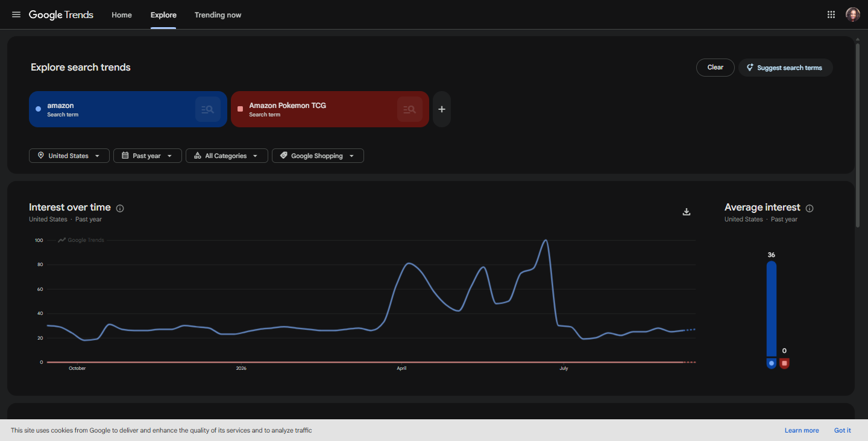This screenshot has height=441, width=868.
Task: Click the amazon search term field
Action: pyautogui.click(x=128, y=109)
